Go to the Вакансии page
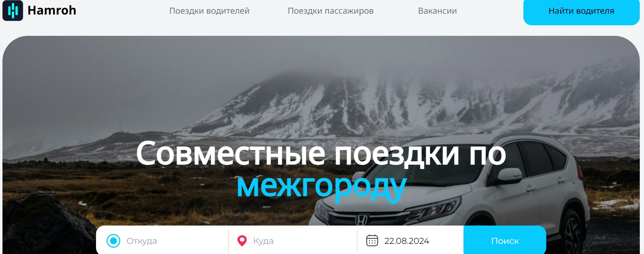Viewport: 644px width, 254px height. click(438, 11)
